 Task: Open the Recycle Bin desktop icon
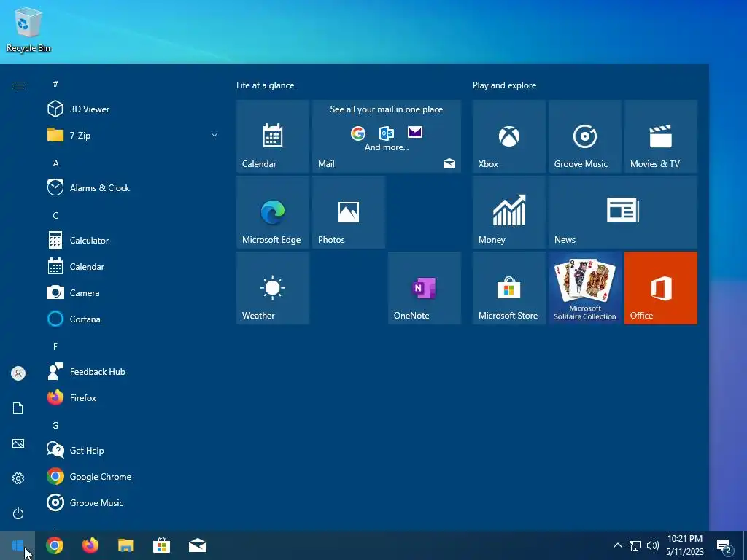click(28, 29)
